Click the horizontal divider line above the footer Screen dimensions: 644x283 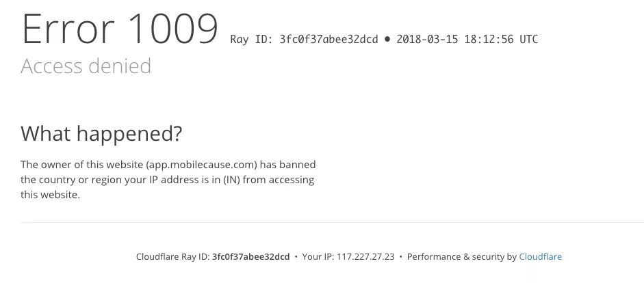click(x=333, y=223)
